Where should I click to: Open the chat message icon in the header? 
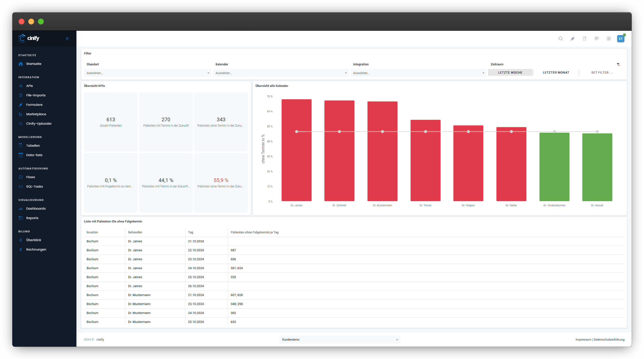(597, 39)
